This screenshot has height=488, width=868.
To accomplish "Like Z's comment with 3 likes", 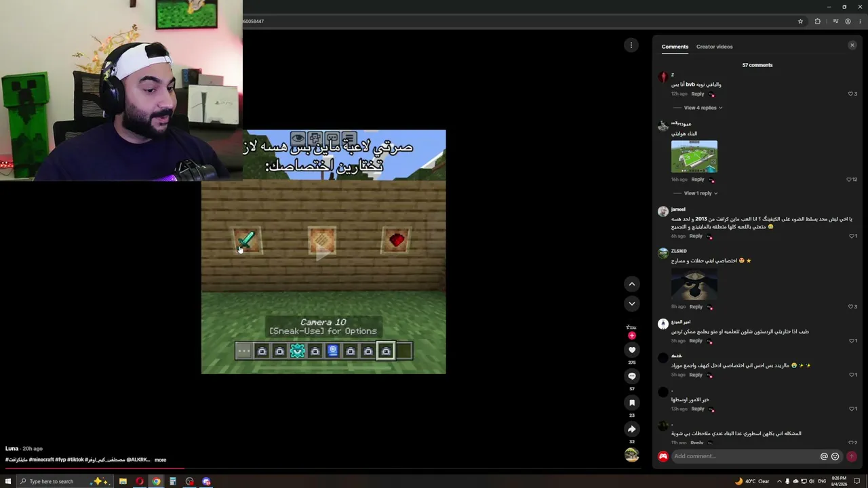I will pos(850,94).
